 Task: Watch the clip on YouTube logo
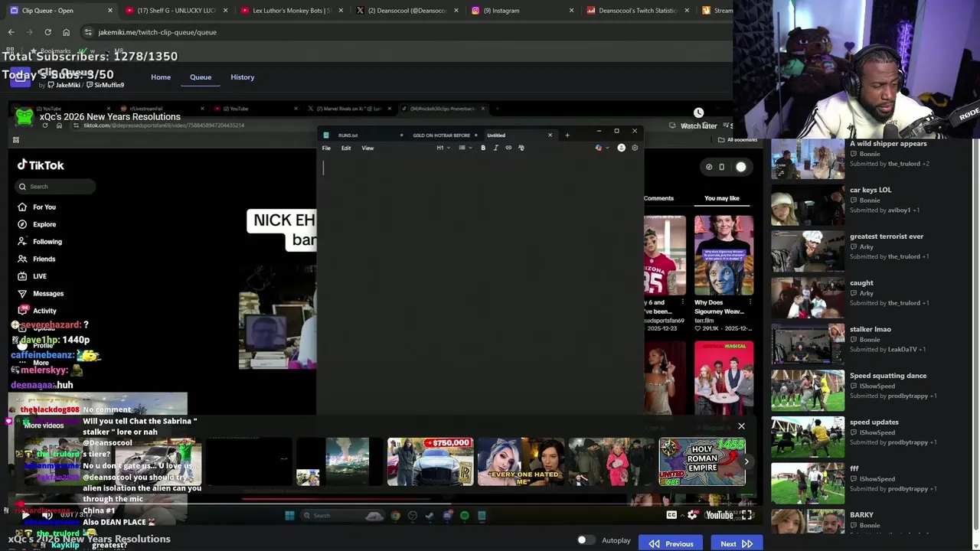pos(719,515)
